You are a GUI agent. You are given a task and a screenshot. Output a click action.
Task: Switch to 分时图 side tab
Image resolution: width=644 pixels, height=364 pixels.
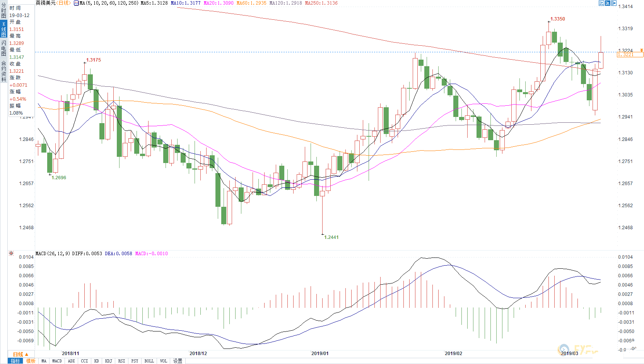pos(3,11)
